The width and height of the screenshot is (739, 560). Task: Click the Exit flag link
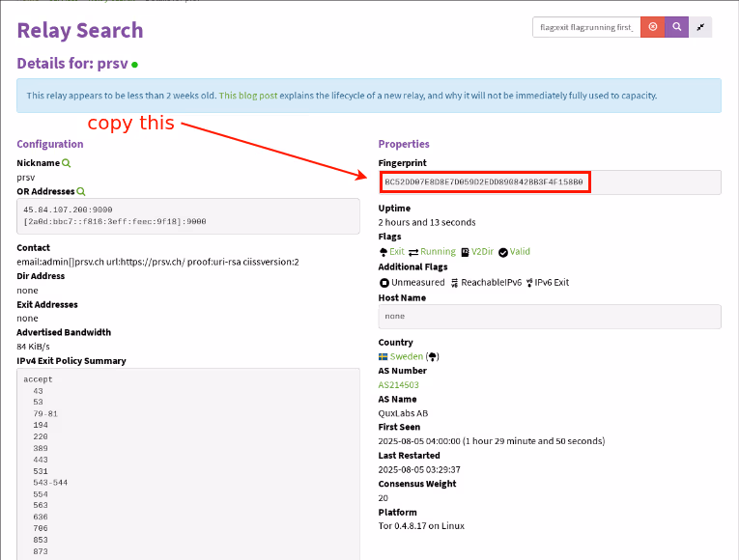(x=397, y=252)
